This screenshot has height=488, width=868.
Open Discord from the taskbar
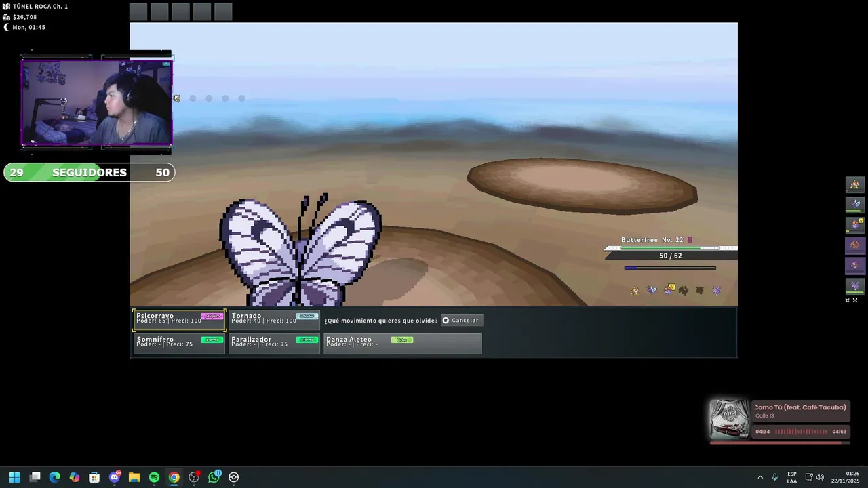[115, 477]
